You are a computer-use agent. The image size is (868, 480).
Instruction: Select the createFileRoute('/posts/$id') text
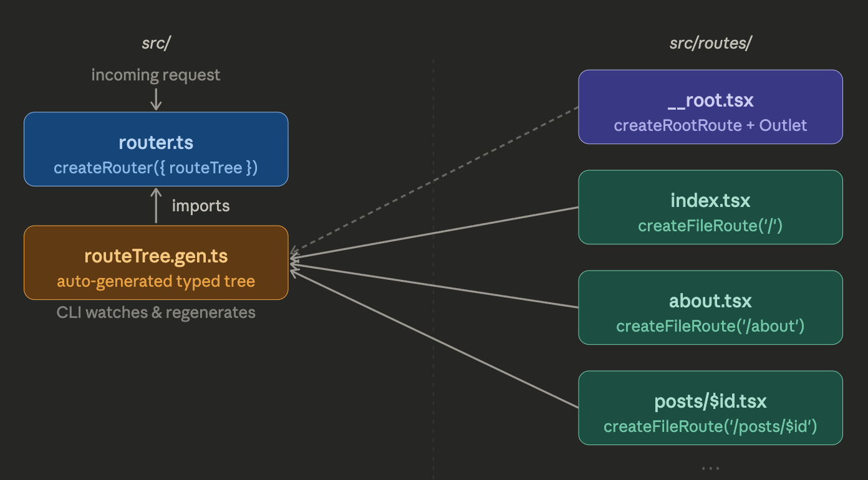point(710,426)
